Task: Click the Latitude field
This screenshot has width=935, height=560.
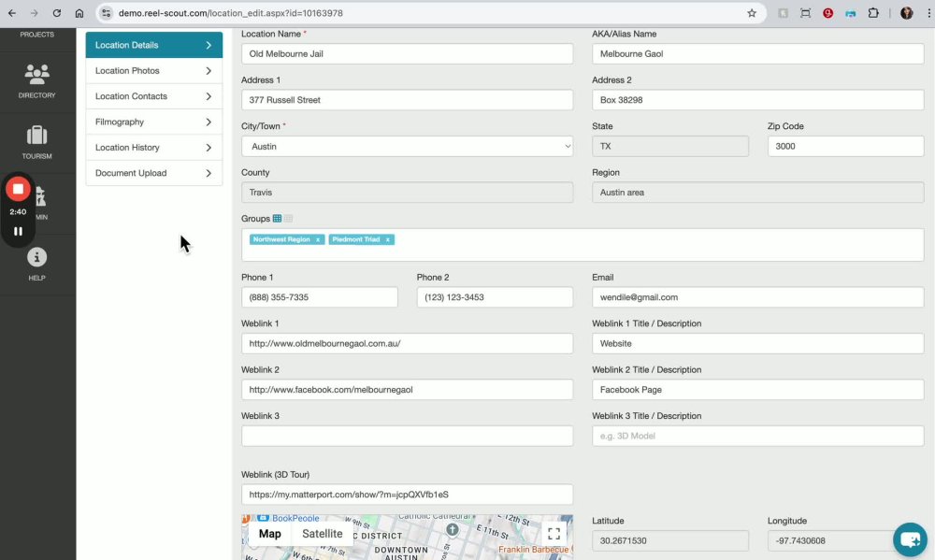Action: tap(670, 541)
